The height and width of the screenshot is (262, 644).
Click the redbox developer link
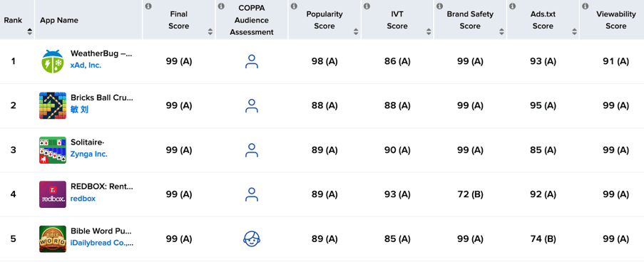[x=83, y=199]
